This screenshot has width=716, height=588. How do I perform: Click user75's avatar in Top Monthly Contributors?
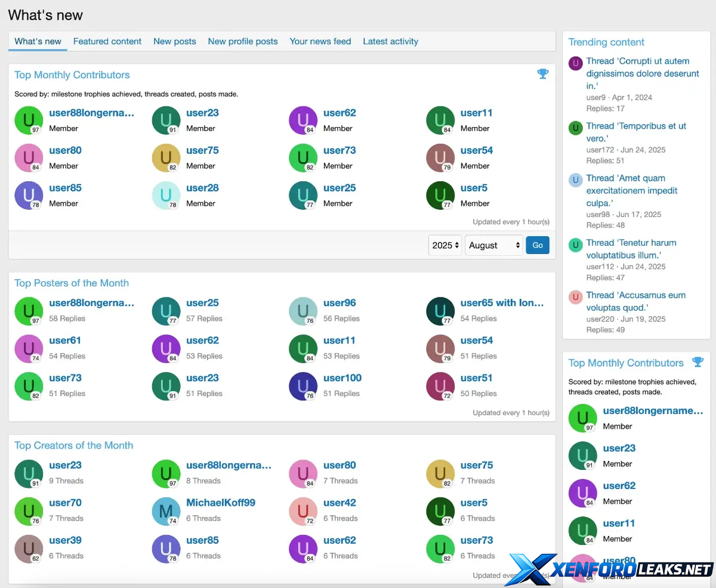(166, 157)
